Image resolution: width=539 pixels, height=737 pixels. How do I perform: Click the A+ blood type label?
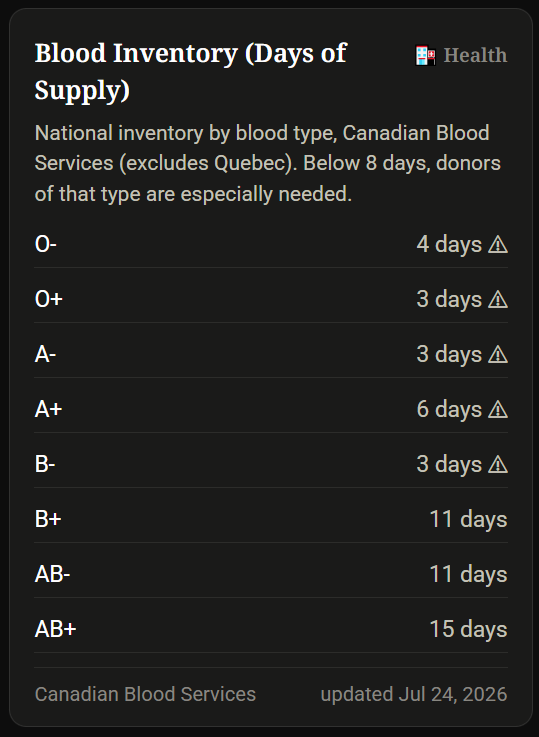click(x=48, y=409)
